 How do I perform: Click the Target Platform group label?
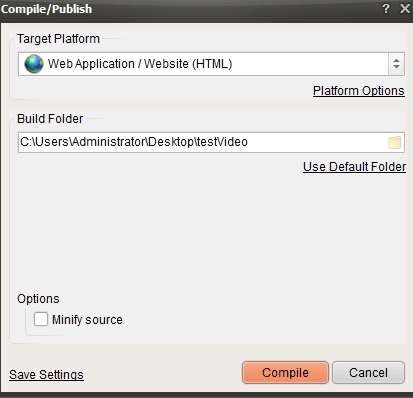pos(58,39)
